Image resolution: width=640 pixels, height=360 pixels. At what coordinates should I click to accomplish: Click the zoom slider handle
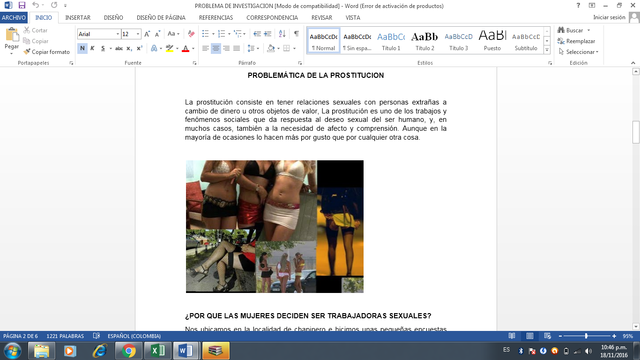[586, 336]
